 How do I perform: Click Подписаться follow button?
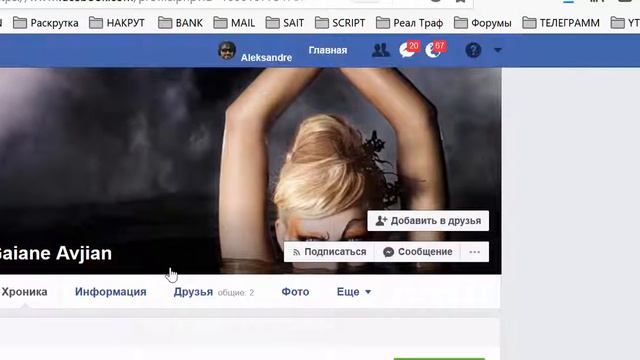[329, 252]
